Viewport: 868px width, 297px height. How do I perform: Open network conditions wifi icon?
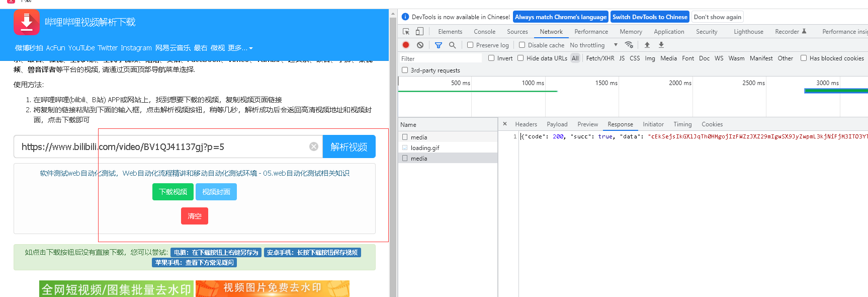629,45
